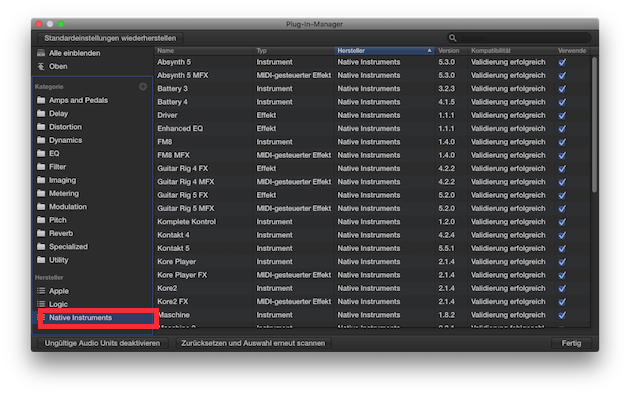Click the Distortion category folder icon
Image resolution: width=630 pixels, height=396 pixels.
41,127
